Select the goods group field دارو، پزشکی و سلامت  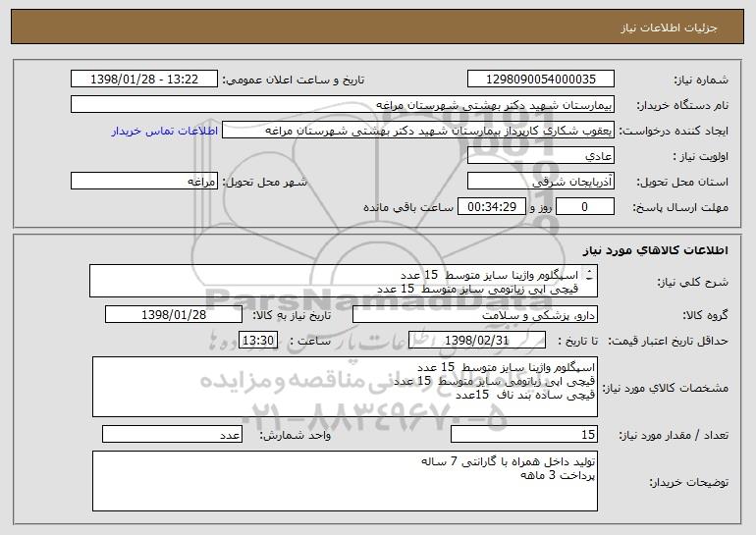pyautogui.click(x=475, y=314)
